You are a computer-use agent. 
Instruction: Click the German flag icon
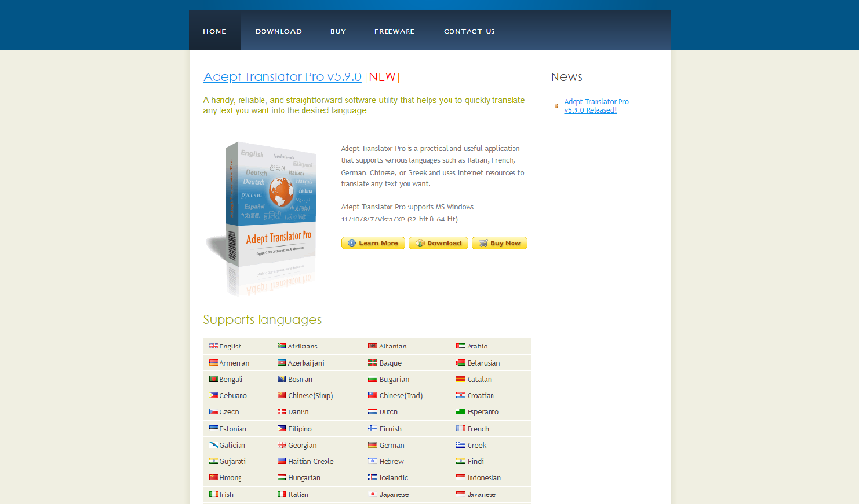click(x=372, y=445)
